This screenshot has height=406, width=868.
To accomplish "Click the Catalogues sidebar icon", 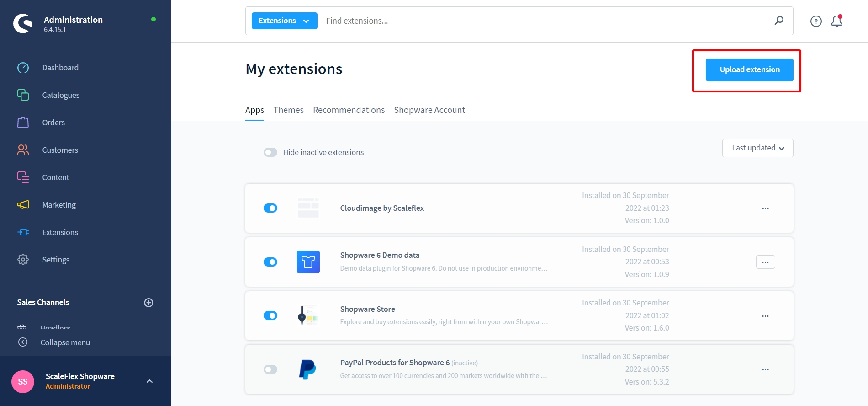I will click(x=23, y=95).
